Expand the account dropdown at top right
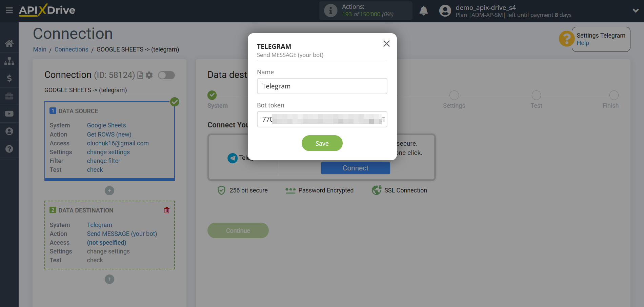Viewport: 644px width, 307px height. click(635, 11)
